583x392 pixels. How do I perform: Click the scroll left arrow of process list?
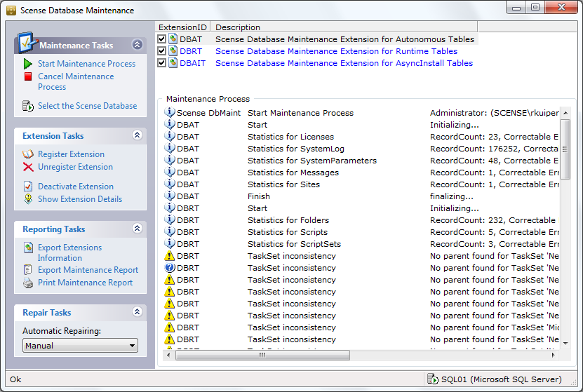point(168,356)
